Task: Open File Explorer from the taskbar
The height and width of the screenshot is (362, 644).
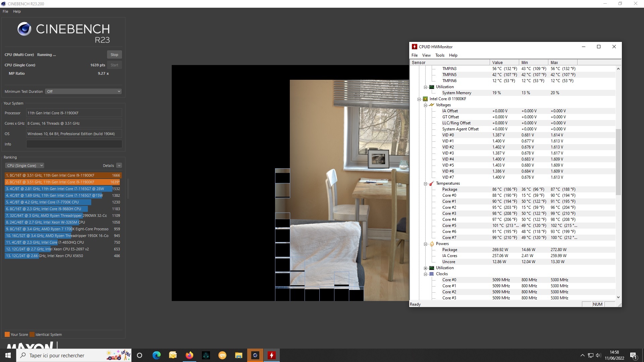Action: coord(239,355)
